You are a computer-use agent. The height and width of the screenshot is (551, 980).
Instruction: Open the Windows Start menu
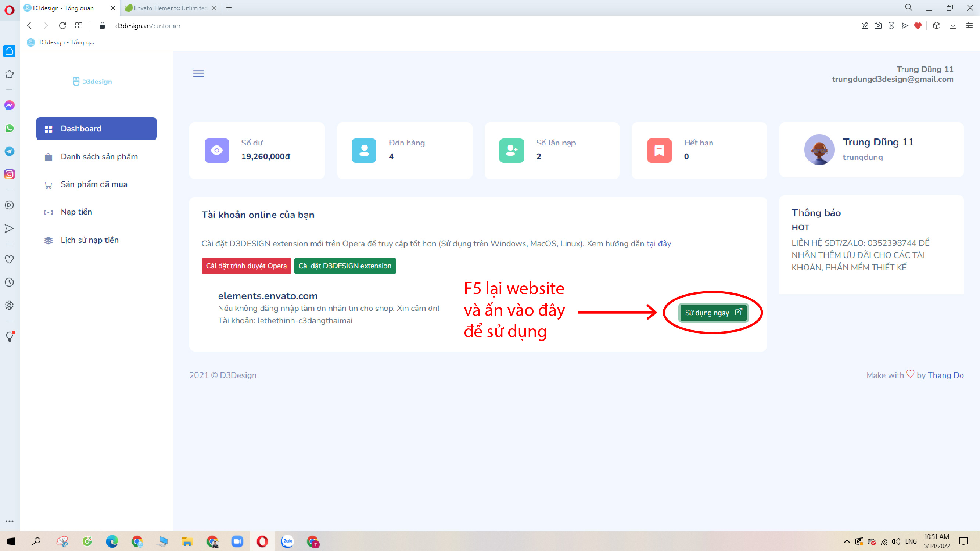pos(11,541)
